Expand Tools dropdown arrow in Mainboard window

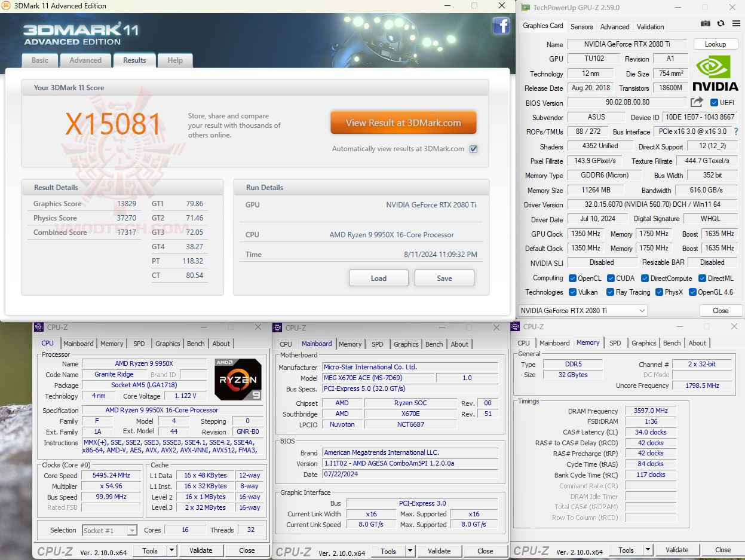pyautogui.click(x=410, y=551)
